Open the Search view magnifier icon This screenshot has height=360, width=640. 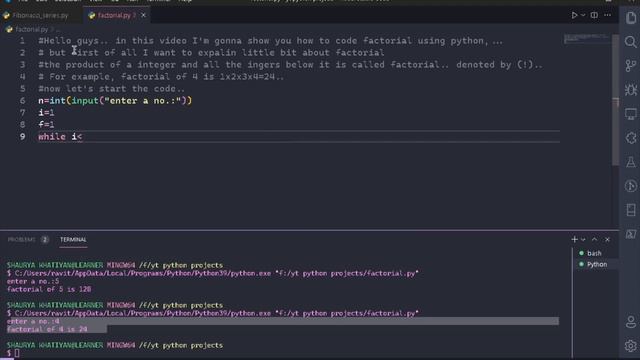pyautogui.click(x=631, y=42)
